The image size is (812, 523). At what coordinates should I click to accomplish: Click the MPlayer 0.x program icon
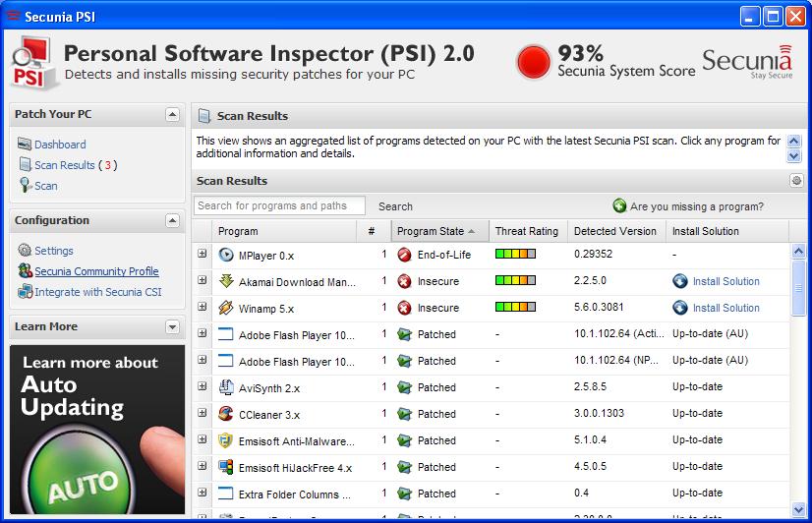tap(226, 255)
